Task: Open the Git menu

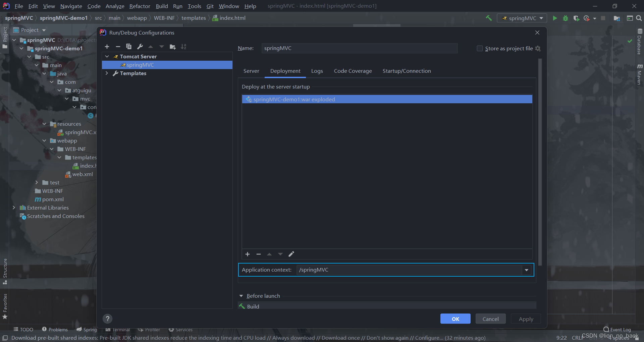Action: (x=210, y=6)
